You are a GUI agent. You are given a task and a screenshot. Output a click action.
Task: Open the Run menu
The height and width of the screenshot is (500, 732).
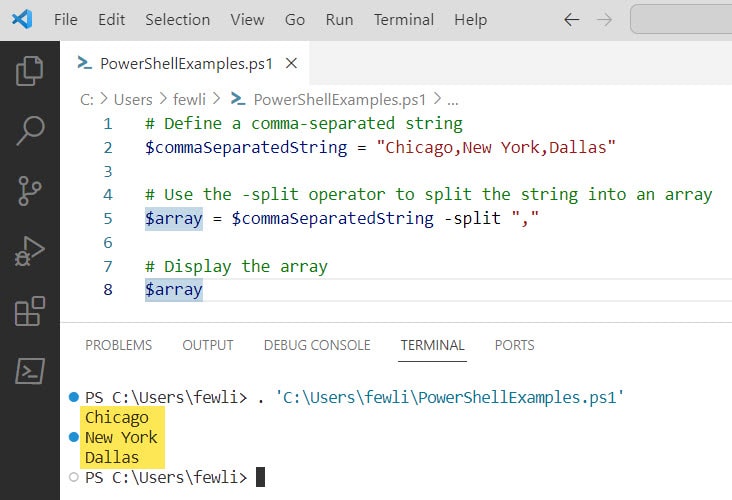tap(339, 20)
